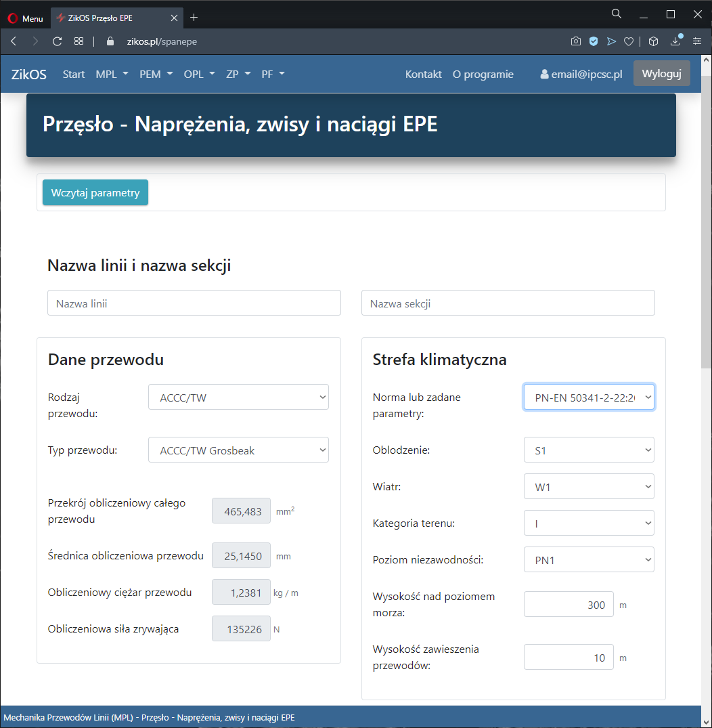Open the Opera Menu button

(x=26, y=18)
